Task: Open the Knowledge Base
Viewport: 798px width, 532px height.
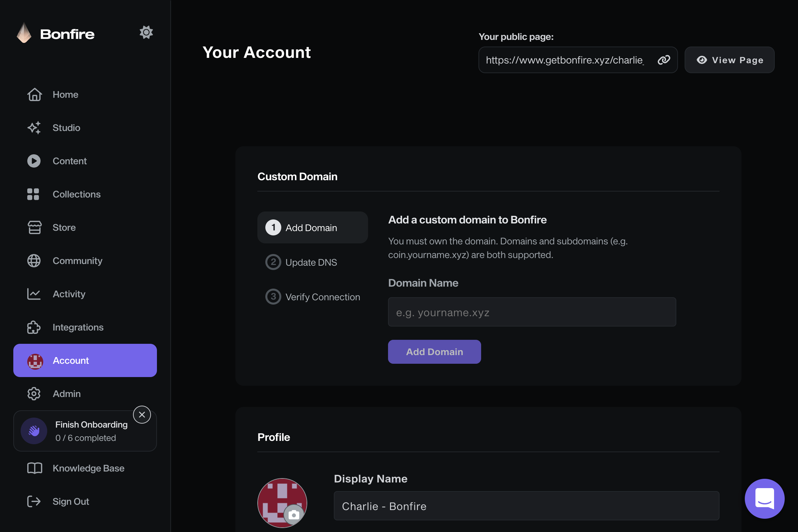Action: (x=85, y=468)
